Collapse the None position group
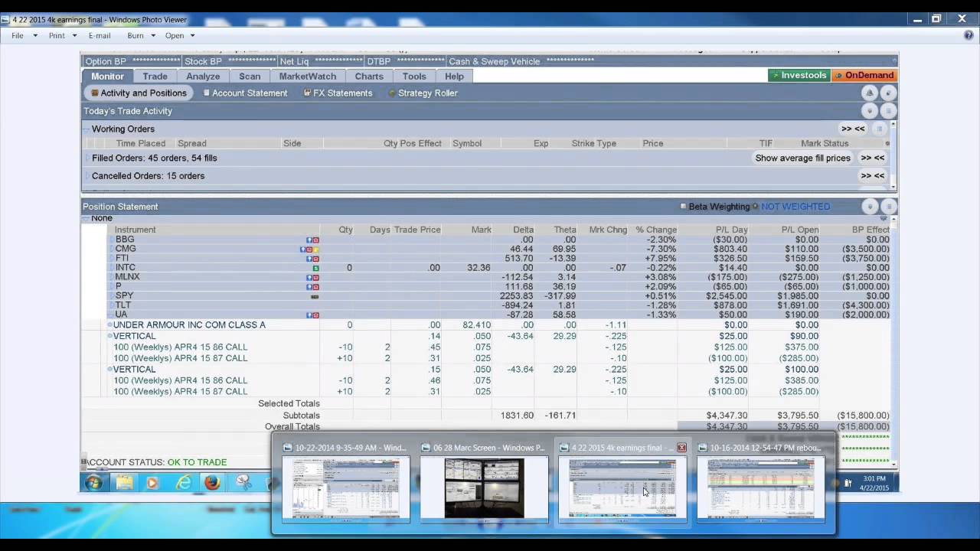This screenshot has height=551, width=980. tap(87, 219)
